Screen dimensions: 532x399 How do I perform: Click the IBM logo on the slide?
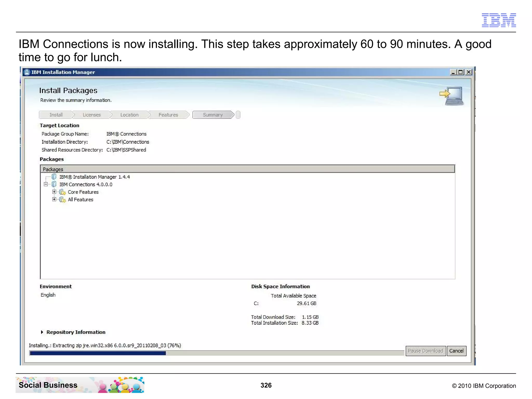click(499, 20)
